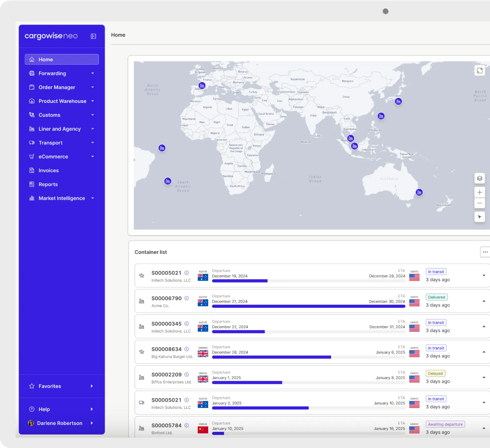Open Invoices from the sidebar

pos(49,171)
